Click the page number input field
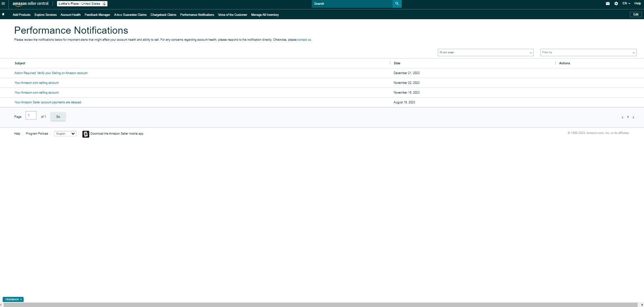Screen dimensions: 644x307 tap(31, 115)
